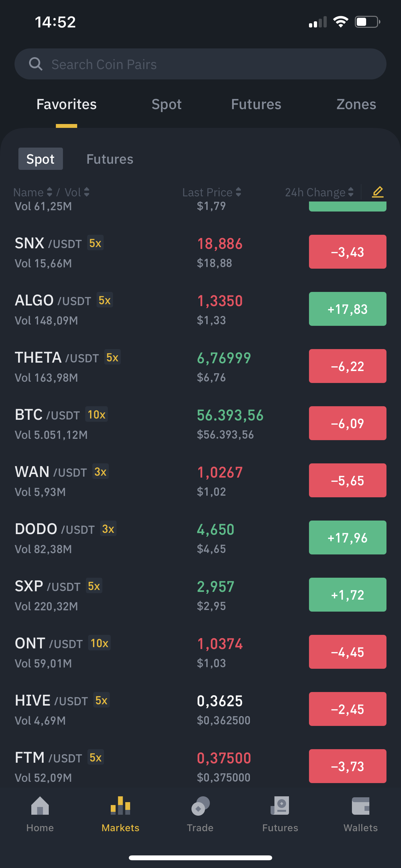Sort list by 24h Change arrows

[350, 192]
